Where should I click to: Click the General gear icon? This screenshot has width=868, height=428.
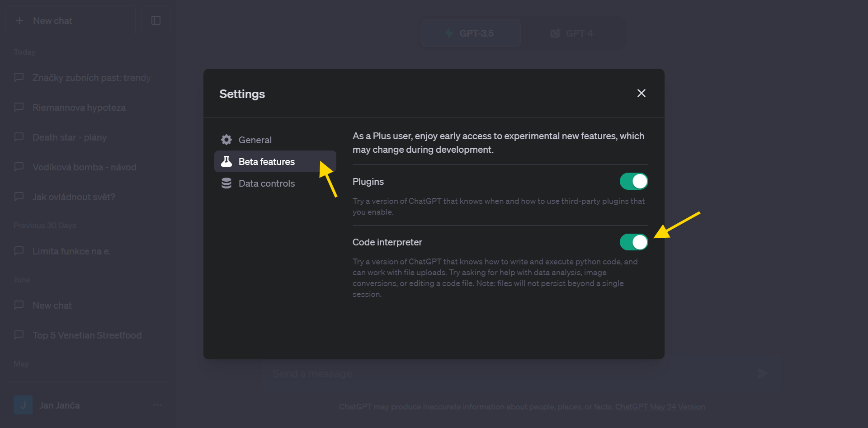coord(226,140)
